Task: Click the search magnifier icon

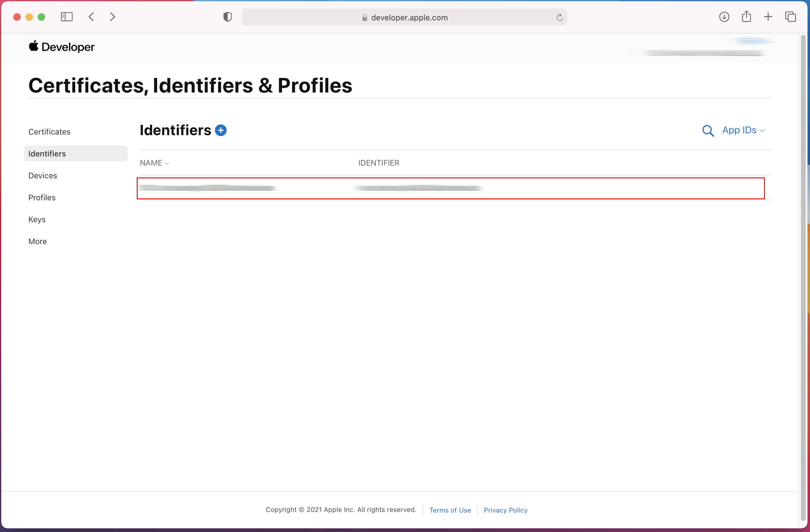Action: 708,131
